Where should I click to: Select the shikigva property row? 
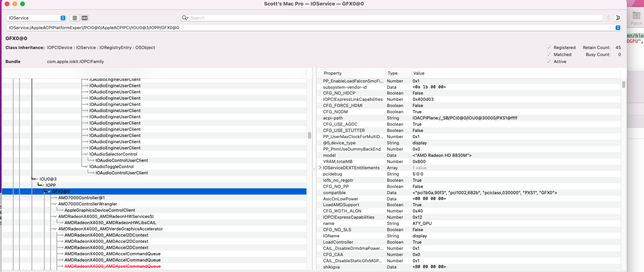(x=469, y=267)
